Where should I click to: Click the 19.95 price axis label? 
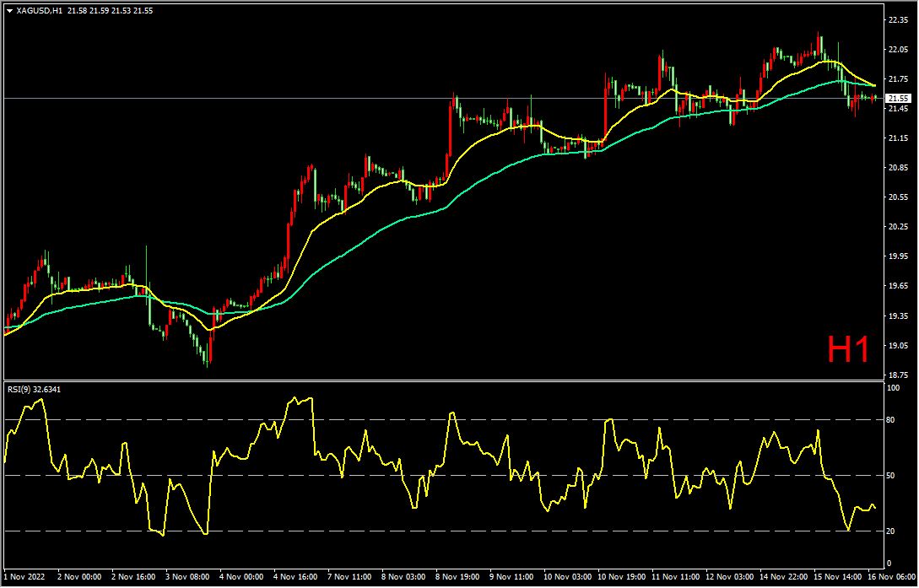click(899, 256)
